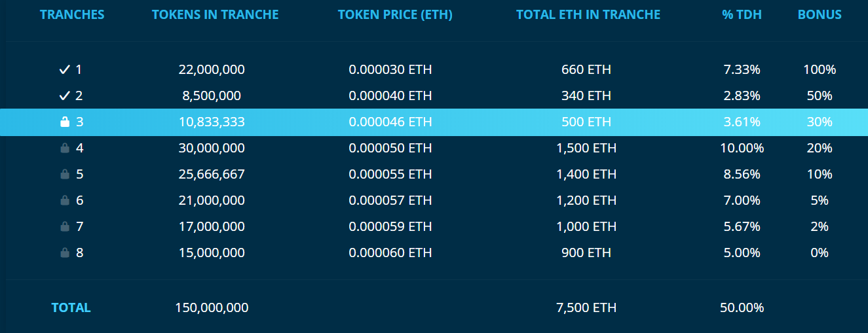Click the lock icon beside tranche 6

click(x=64, y=200)
